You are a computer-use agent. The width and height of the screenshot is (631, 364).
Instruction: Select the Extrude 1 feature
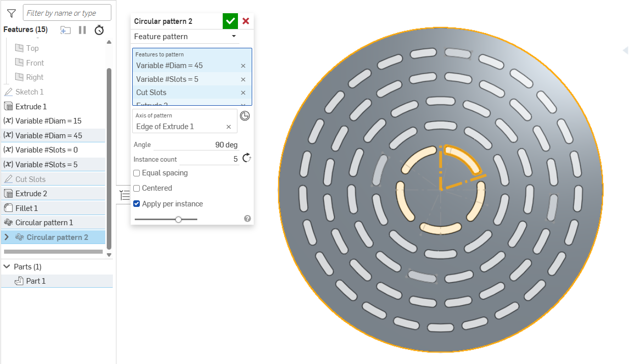[x=31, y=107]
